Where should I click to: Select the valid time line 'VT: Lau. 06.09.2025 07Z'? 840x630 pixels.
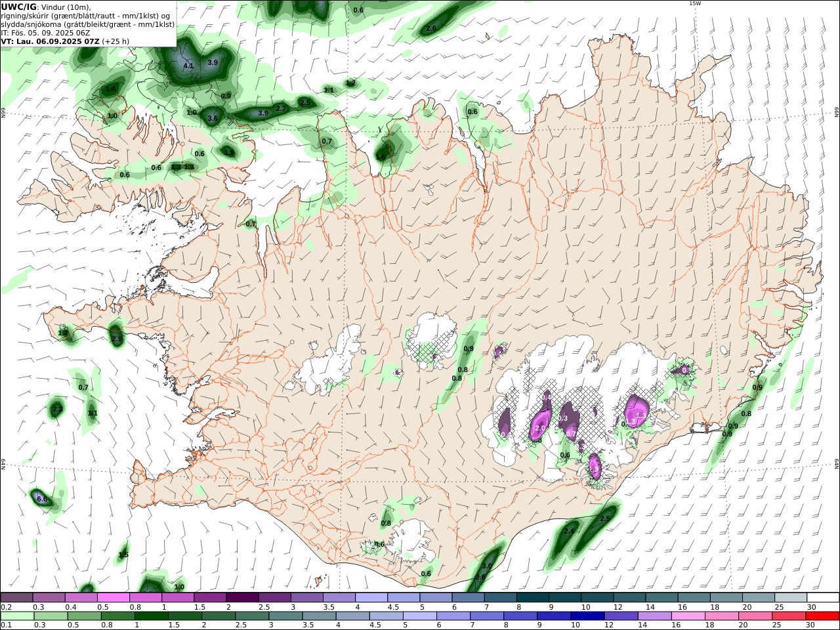tap(51, 41)
